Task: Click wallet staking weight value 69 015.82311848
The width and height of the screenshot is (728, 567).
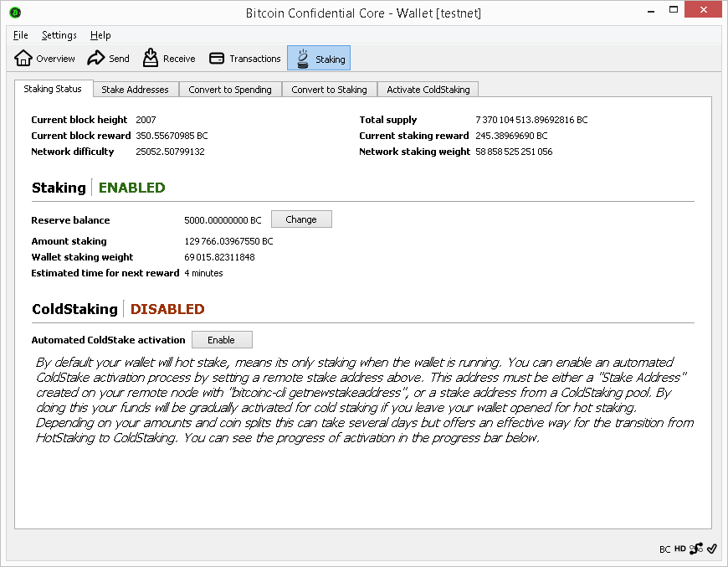Action: (219, 257)
